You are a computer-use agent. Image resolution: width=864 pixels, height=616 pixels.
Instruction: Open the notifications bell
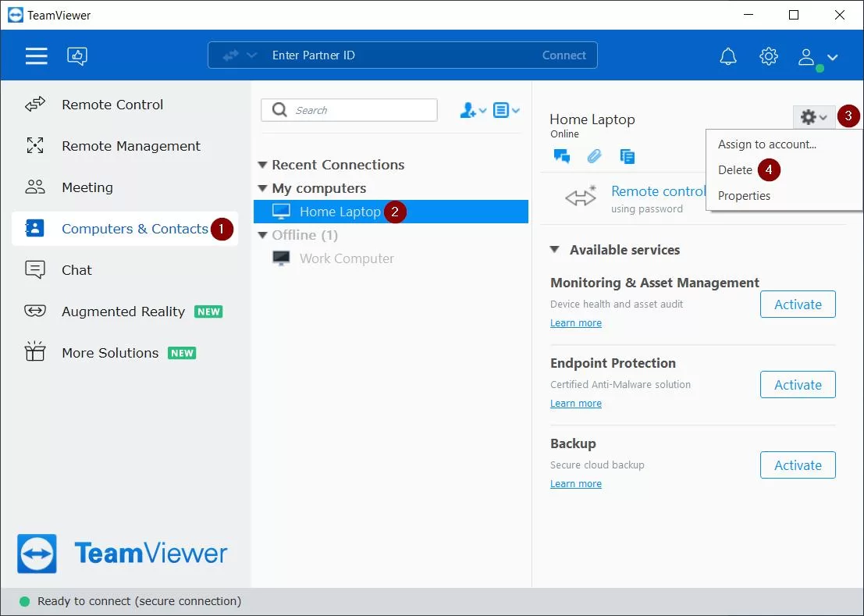point(727,56)
